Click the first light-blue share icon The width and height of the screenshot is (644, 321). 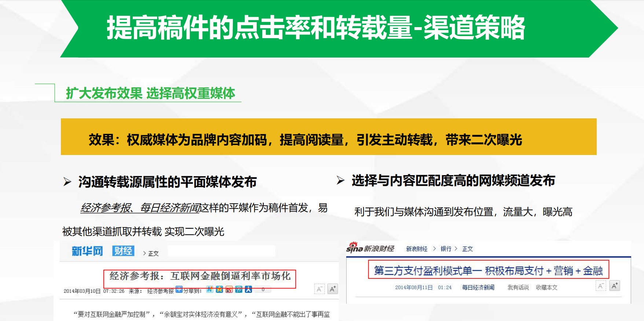pos(210,289)
